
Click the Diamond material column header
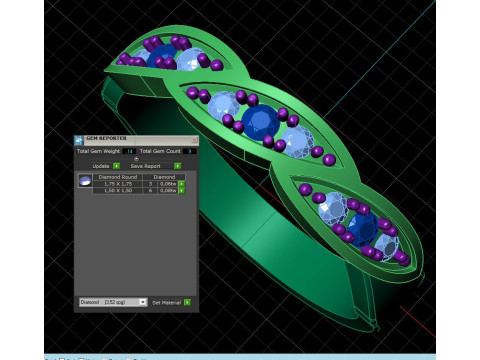pos(164,177)
